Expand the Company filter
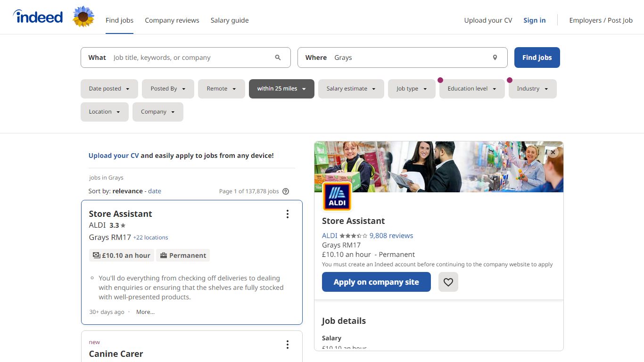 (158, 112)
